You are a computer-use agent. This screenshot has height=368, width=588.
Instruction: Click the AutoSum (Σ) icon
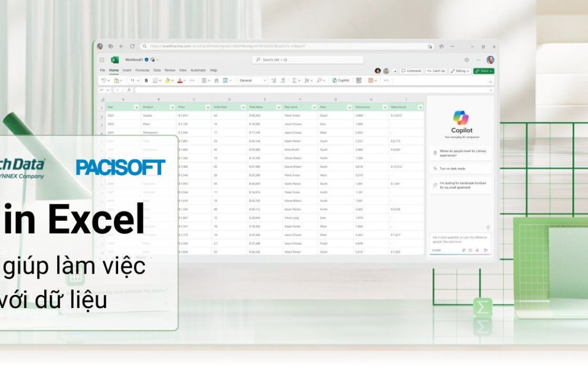[295, 80]
